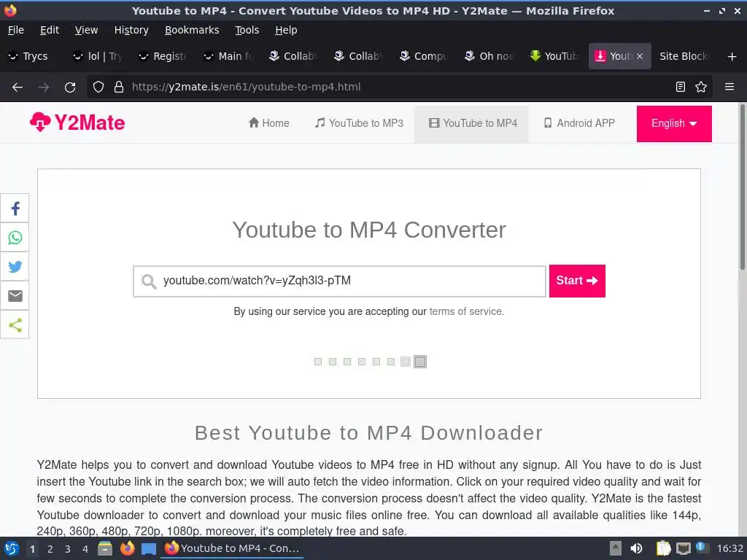Share on Twitter using bird icon
The width and height of the screenshot is (747, 560).
[x=15, y=267]
